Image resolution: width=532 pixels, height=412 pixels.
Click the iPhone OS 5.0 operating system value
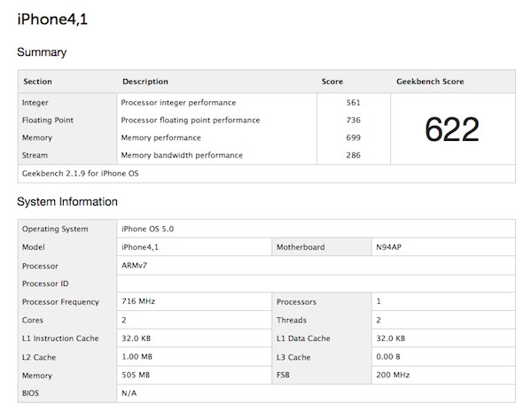pos(147,229)
